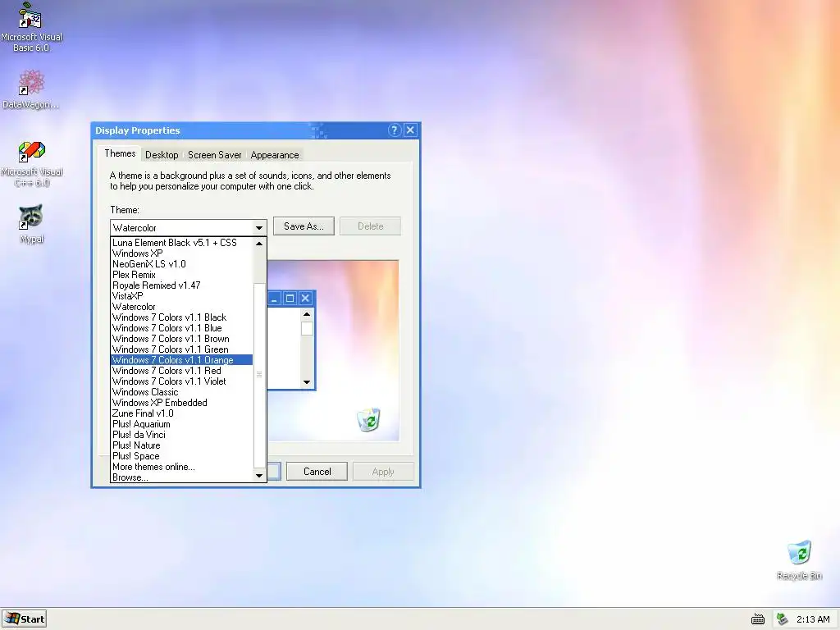Click the Help question mark button

(395, 130)
